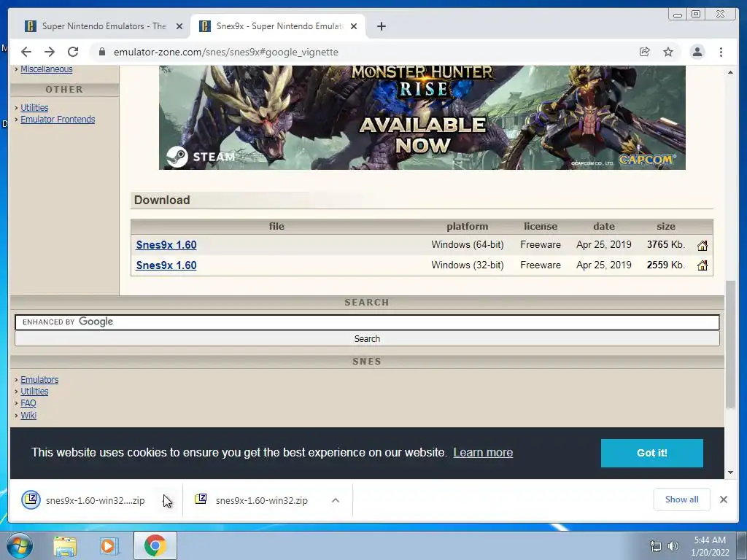
Task: Click the 2559 Kb size cell
Action: click(x=665, y=265)
